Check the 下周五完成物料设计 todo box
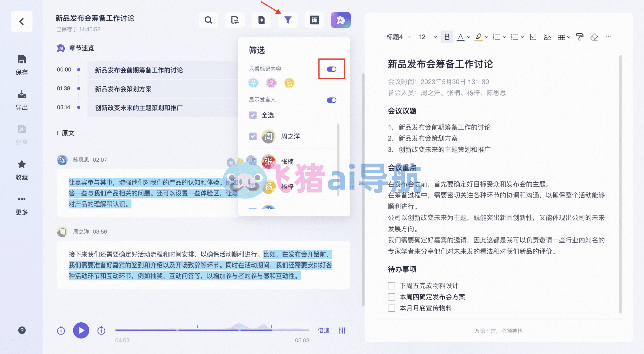 click(x=392, y=286)
